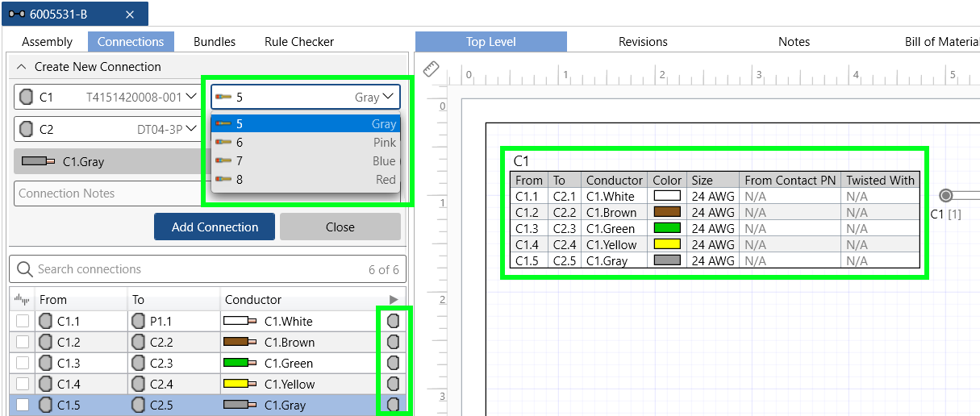Click wire icon next to conductor 6
The height and width of the screenshot is (416, 980).
(224, 143)
